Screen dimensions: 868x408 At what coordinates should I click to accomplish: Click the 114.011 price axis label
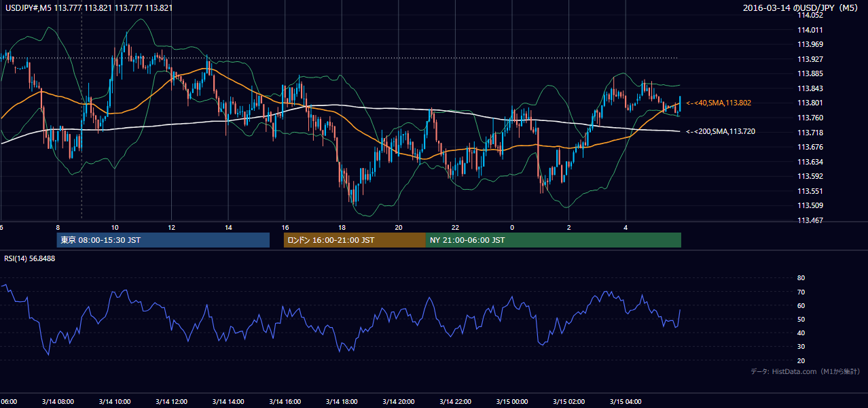[810, 30]
